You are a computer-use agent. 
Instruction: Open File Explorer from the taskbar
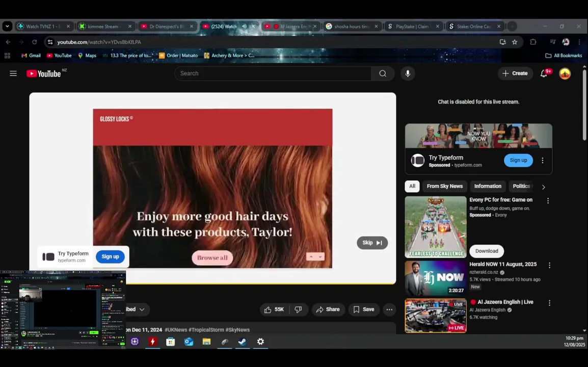tap(207, 342)
